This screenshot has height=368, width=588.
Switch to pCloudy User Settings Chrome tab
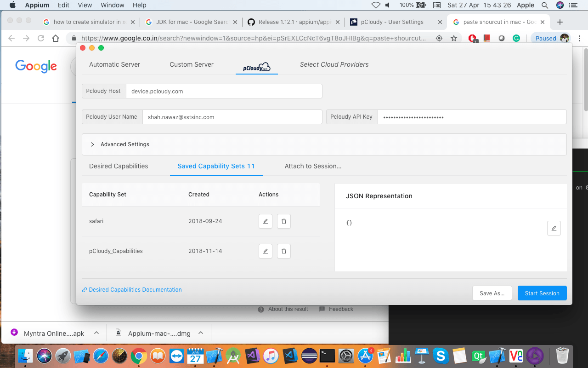(x=392, y=22)
